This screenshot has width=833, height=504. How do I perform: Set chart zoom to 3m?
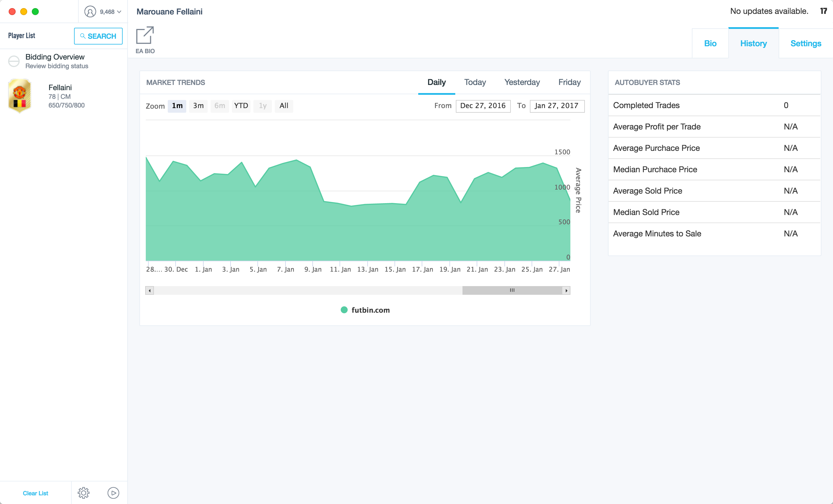click(198, 106)
